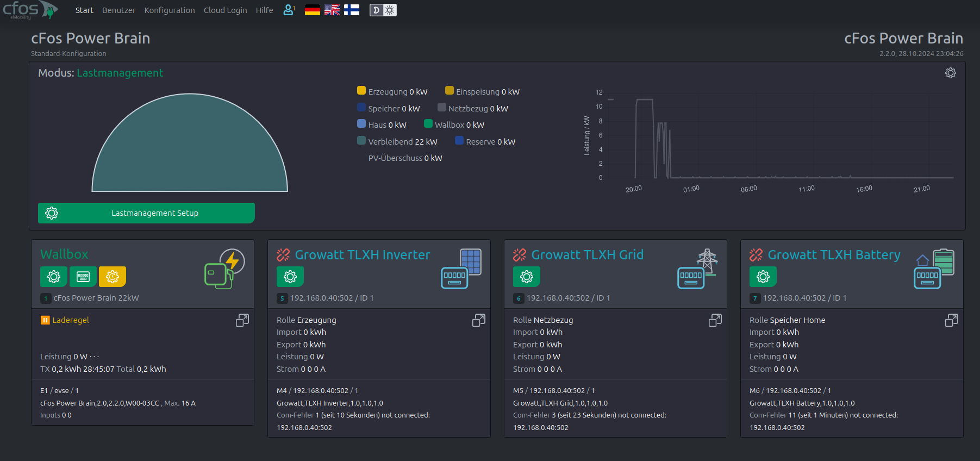Screen dimensions: 980x461
Task: Click Growatt TLXH Inverter broken link icon
Action: [x=283, y=254]
